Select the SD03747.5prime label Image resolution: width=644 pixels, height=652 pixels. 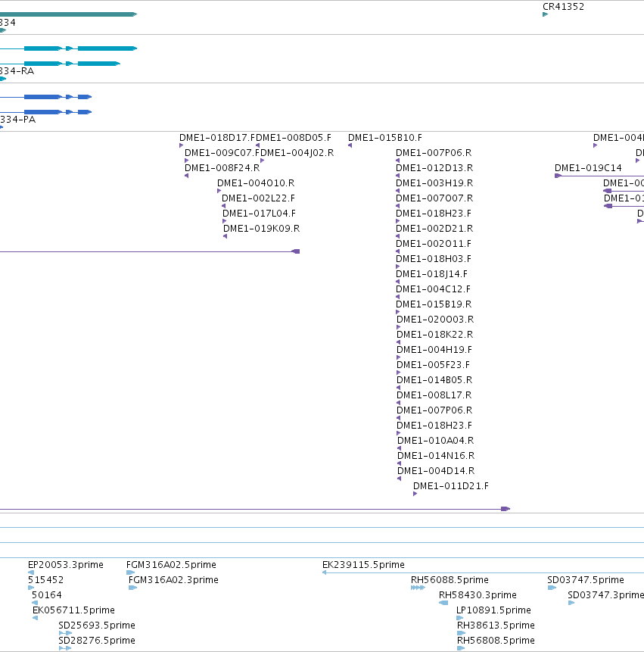point(586,580)
